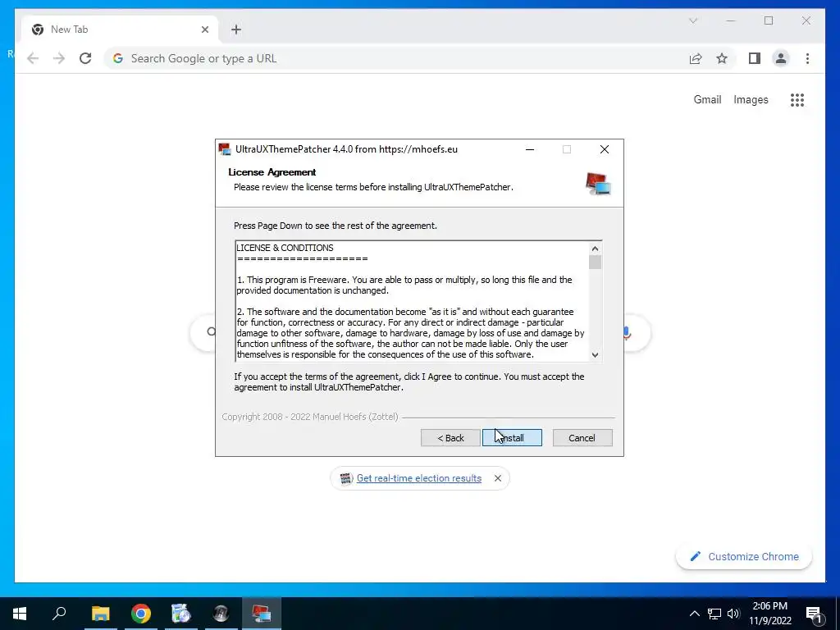Open Windows notification center
840x630 pixels.
pyautogui.click(x=813, y=614)
